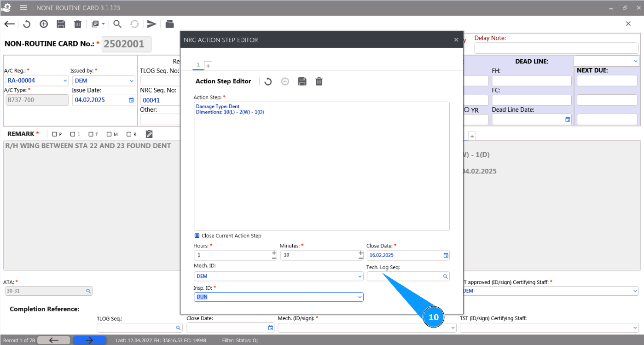
Task: Open Completion Reference Close Date calendar icon
Action: point(270,328)
